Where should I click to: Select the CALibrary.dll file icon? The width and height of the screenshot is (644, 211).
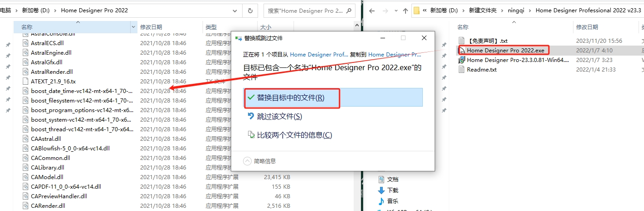pyautogui.click(x=26, y=168)
